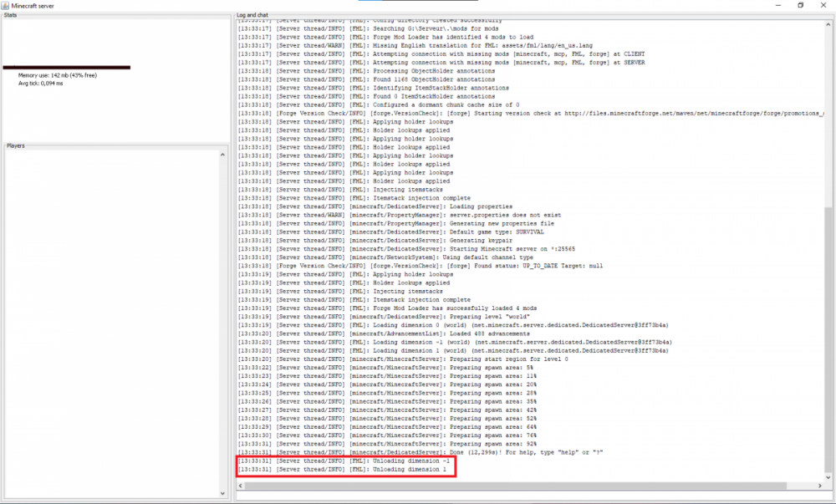The width and height of the screenshot is (836, 504).
Task: Maximize the Minecraft server window
Action: (800, 5)
